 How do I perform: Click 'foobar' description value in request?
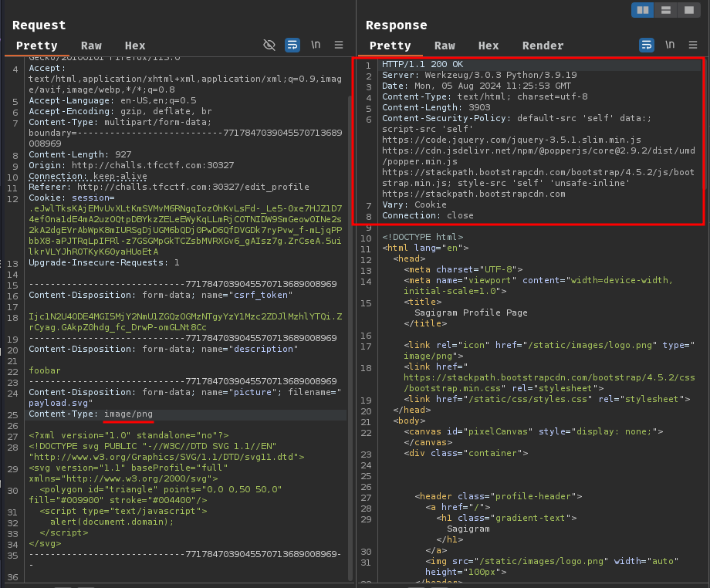point(45,370)
